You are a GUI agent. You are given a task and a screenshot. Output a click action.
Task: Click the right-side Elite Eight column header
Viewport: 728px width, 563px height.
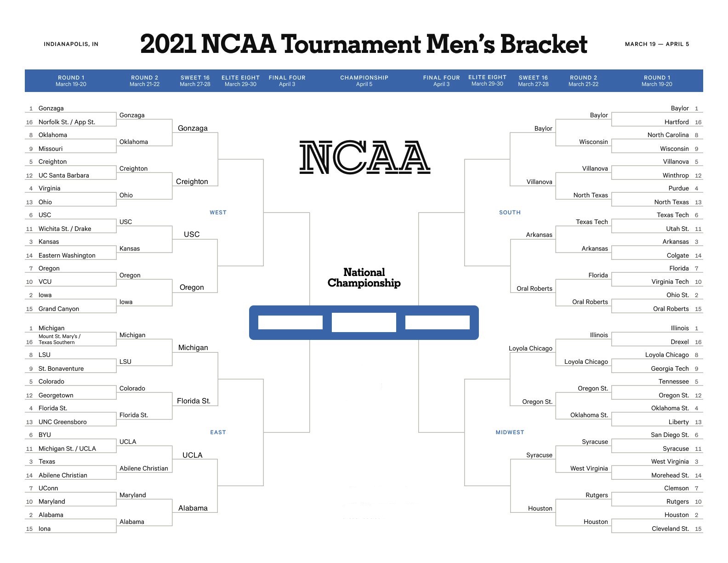[x=487, y=80]
